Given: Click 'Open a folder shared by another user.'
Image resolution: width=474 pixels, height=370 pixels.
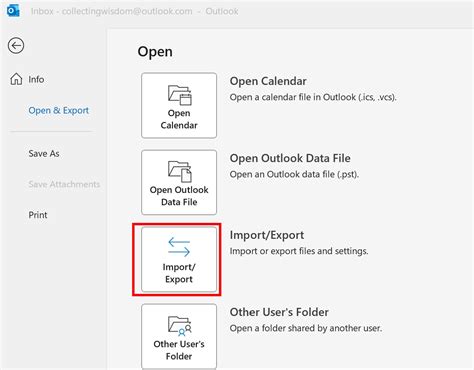Looking at the screenshot, I should click(x=306, y=328).
